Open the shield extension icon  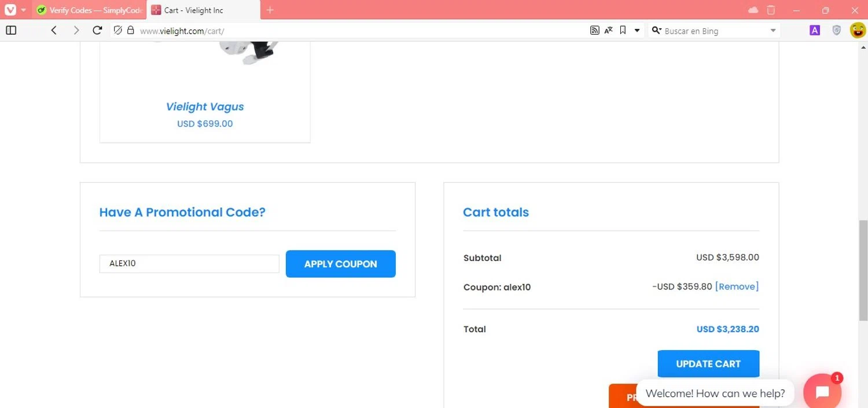pyautogui.click(x=836, y=30)
